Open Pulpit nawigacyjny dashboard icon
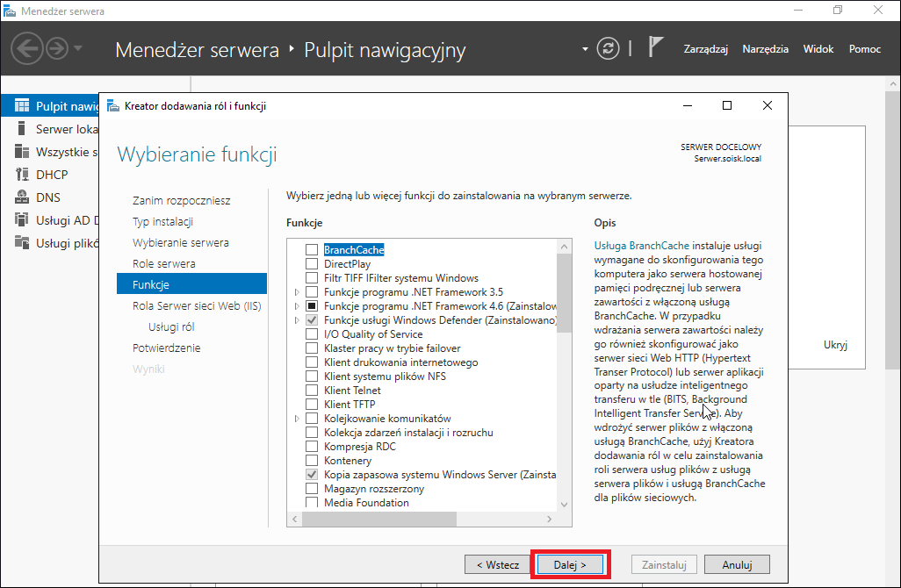 pos(22,105)
